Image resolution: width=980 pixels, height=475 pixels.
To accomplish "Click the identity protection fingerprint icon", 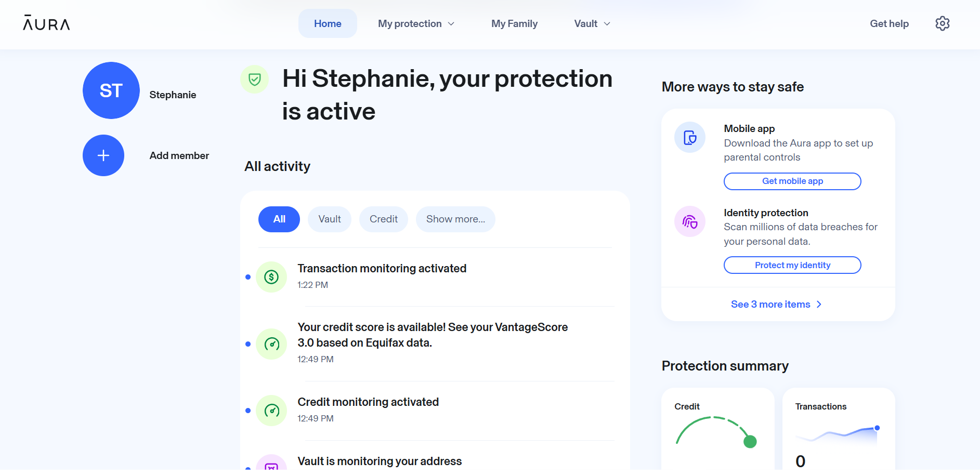I will tap(689, 221).
